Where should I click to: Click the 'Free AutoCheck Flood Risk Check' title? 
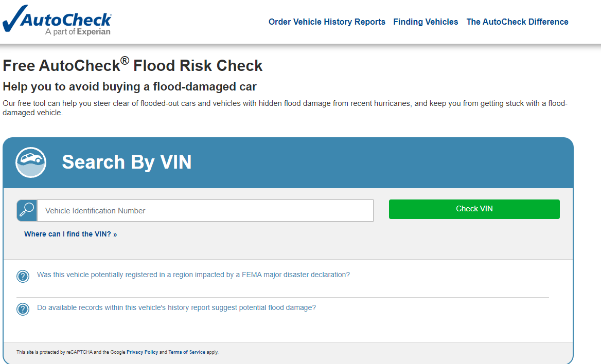coord(133,65)
